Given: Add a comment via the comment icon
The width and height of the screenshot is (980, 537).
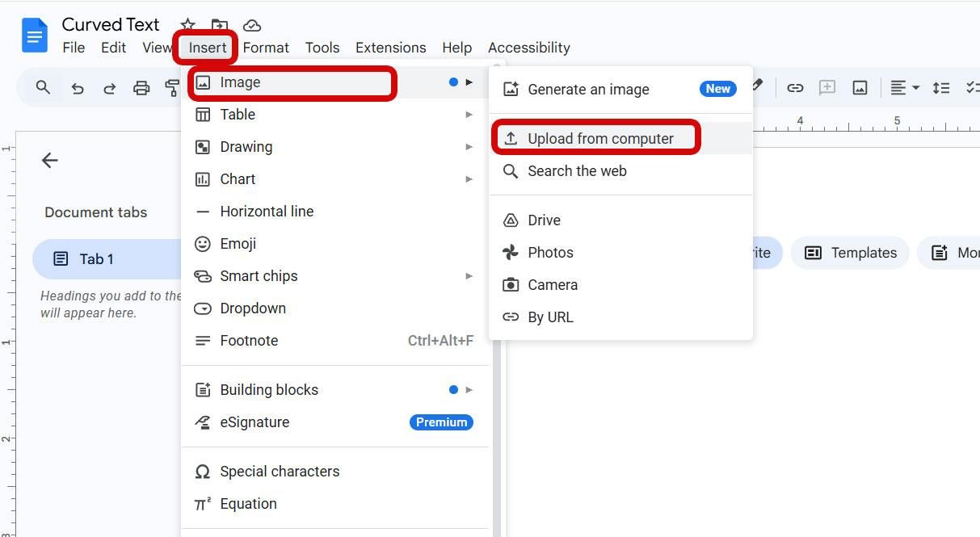Looking at the screenshot, I should coord(827,87).
